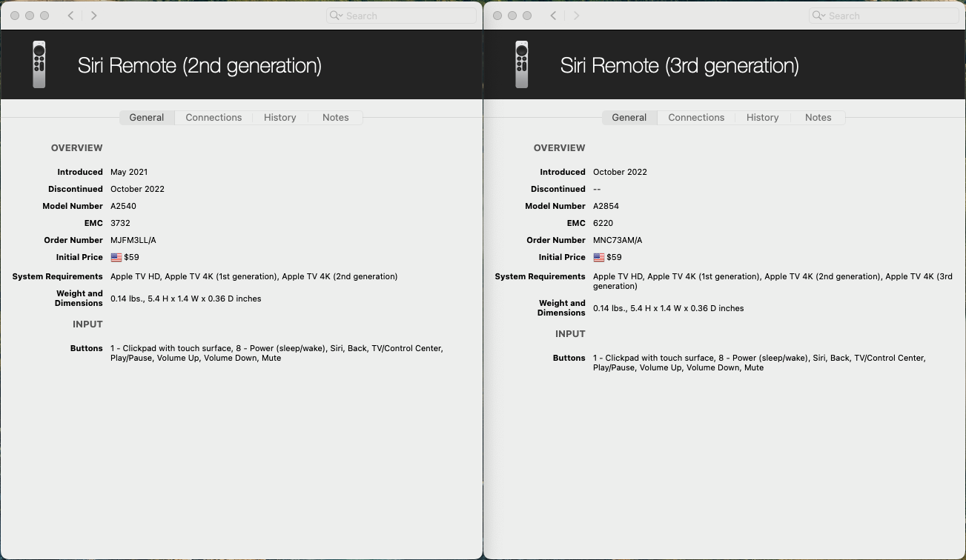Click EMC value 6220
This screenshot has width=966, height=560.
click(x=603, y=223)
